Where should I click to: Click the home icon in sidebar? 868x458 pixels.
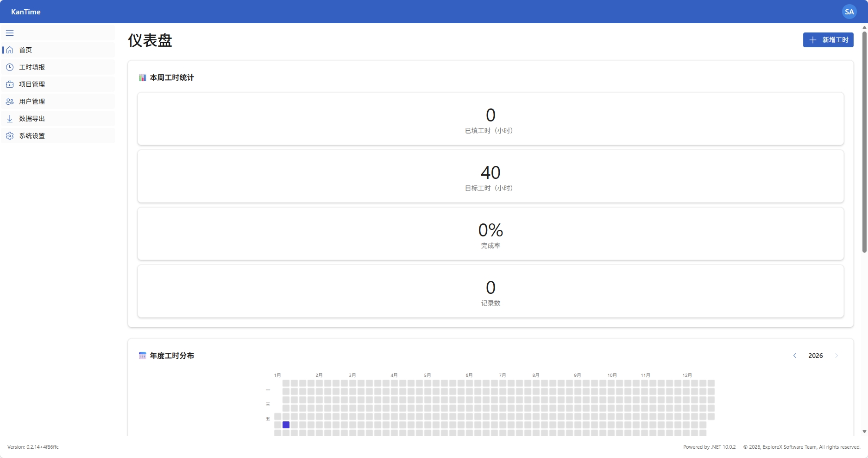click(x=10, y=50)
